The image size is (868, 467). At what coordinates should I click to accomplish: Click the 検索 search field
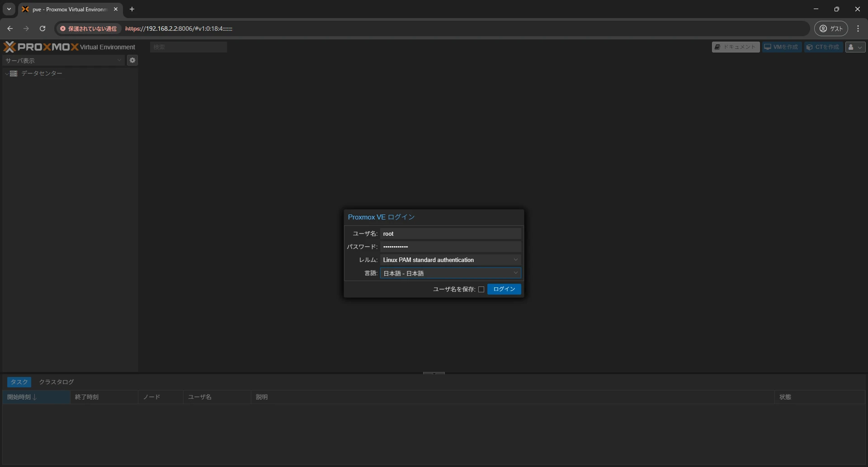pos(189,47)
